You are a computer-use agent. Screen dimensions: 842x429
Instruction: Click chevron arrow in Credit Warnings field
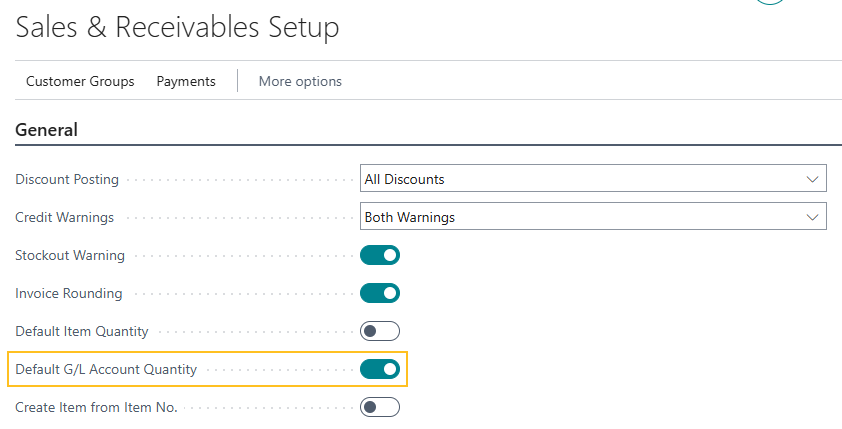click(x=811, y=216)
